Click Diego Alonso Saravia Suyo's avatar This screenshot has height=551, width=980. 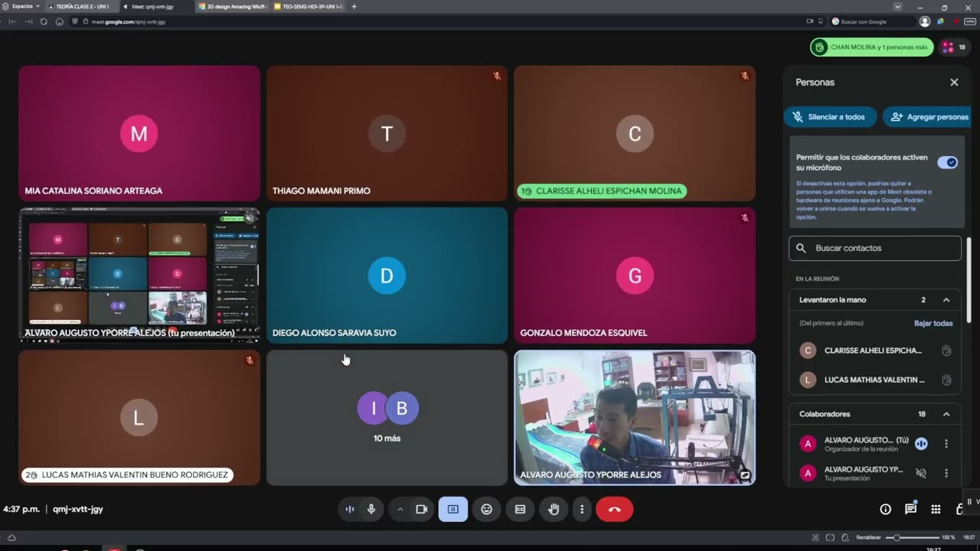click(x=387, y=275)
